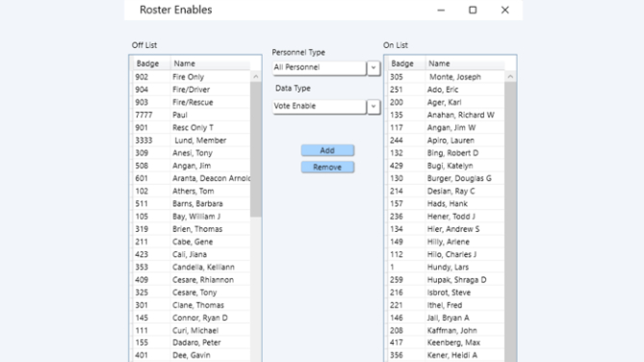Click the Remove button
The image size is (644, 362).
(327, 168)
